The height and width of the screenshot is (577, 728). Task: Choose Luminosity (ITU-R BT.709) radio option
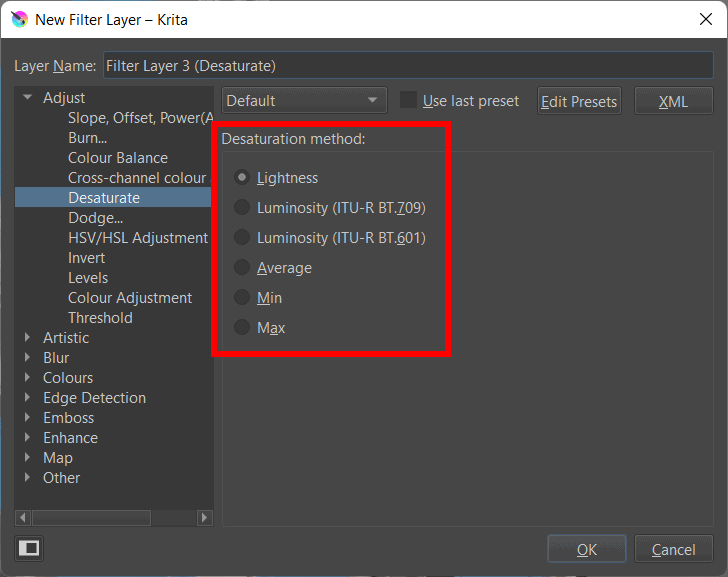click(241, 208)
